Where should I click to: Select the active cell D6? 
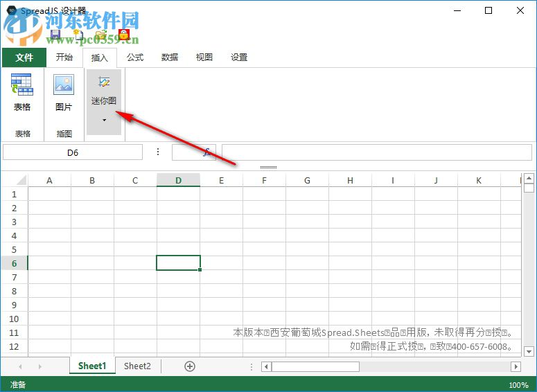[179, 263]
